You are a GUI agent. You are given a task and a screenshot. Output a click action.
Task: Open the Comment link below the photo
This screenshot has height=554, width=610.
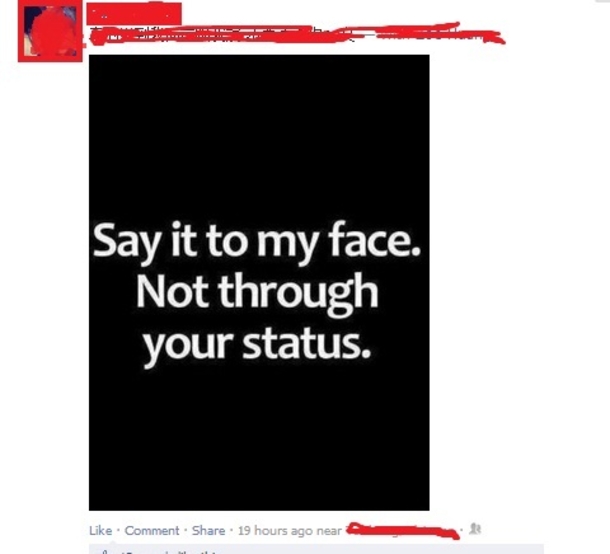(x=152, y=530)
